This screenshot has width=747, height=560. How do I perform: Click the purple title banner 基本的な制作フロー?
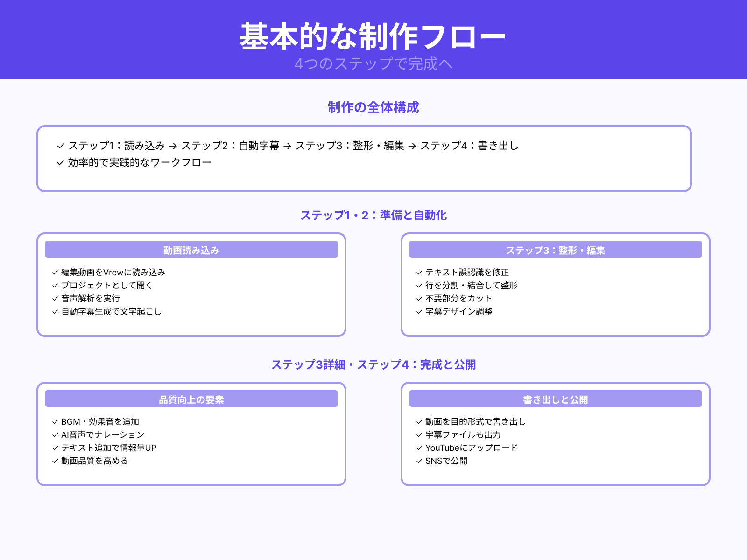point(373,35)
